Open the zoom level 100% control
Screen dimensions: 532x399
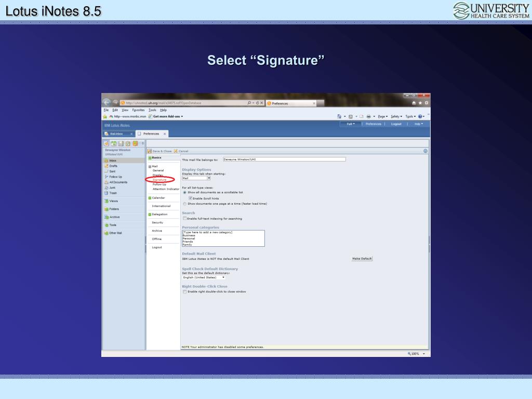pyautogui.click(x=416, y=353)
